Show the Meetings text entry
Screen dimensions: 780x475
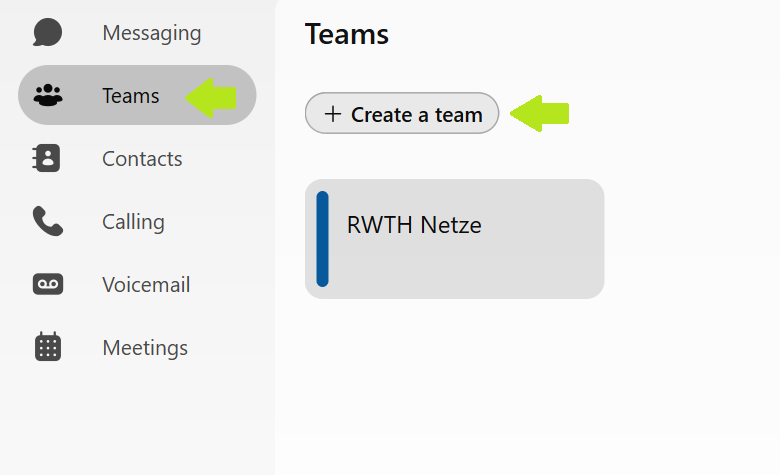145,348
